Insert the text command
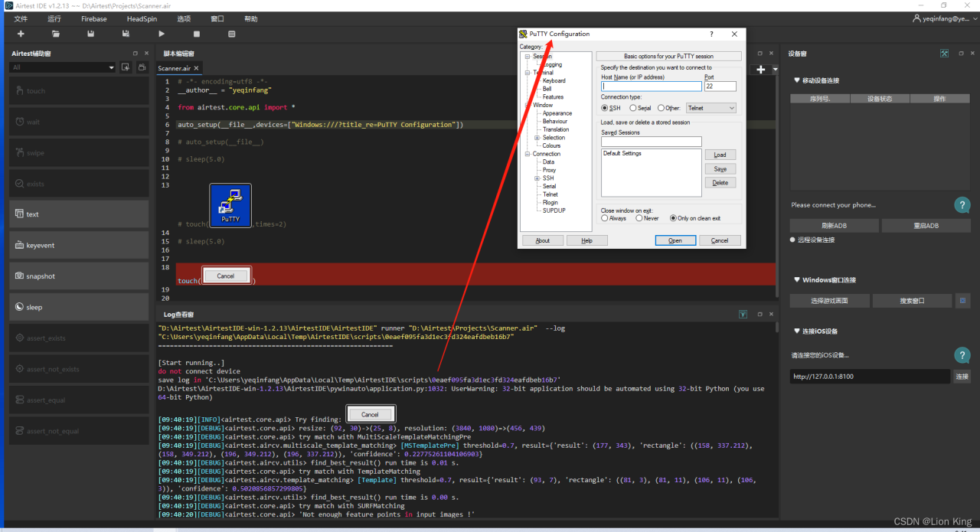 (x=79, y=214)
